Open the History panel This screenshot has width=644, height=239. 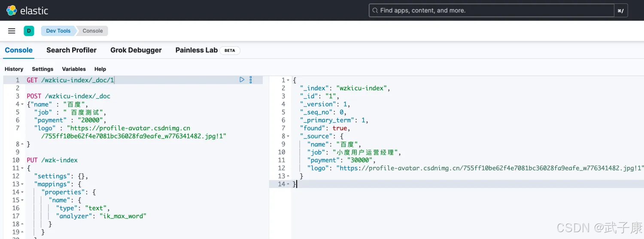pos(14,69)
